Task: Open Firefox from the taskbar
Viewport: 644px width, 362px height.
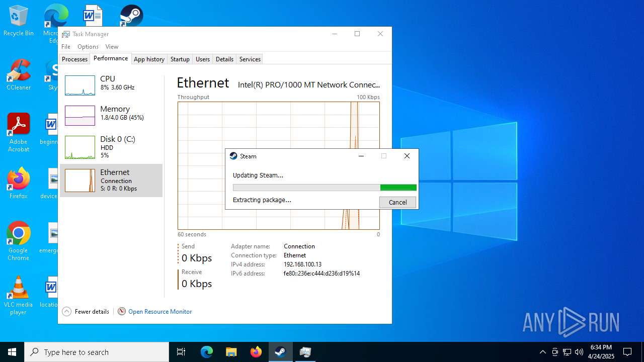Action: click(256, 352)
